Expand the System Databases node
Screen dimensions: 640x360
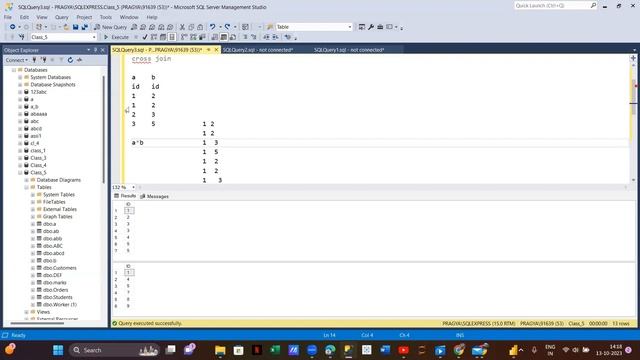pos(20,77)
